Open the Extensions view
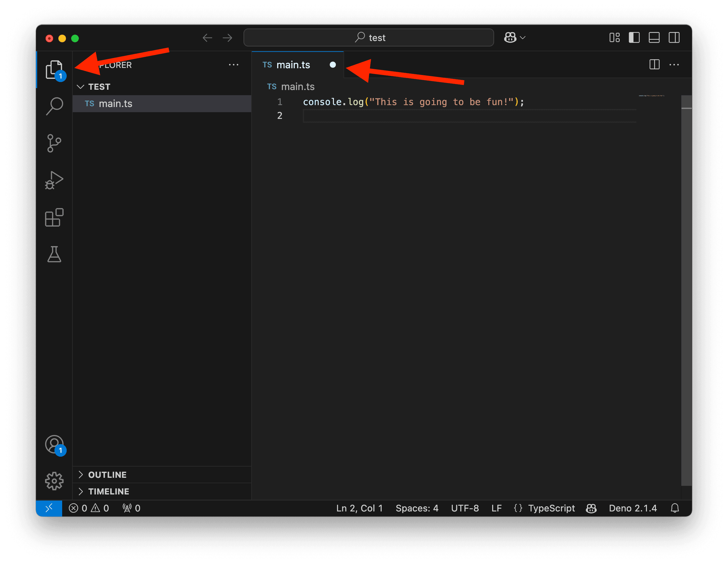The height and width of the screenshot is (564, 728). 54,217
